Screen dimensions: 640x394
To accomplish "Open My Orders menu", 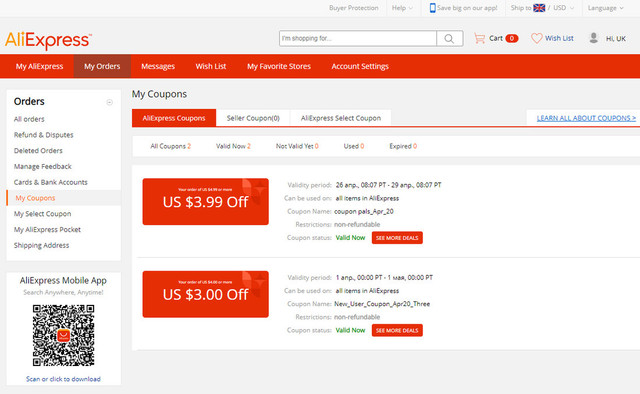I will coord(102,66).
